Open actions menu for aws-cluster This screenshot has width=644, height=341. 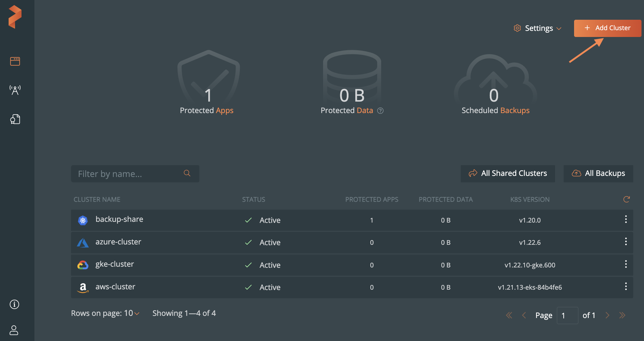click(626, 286)
